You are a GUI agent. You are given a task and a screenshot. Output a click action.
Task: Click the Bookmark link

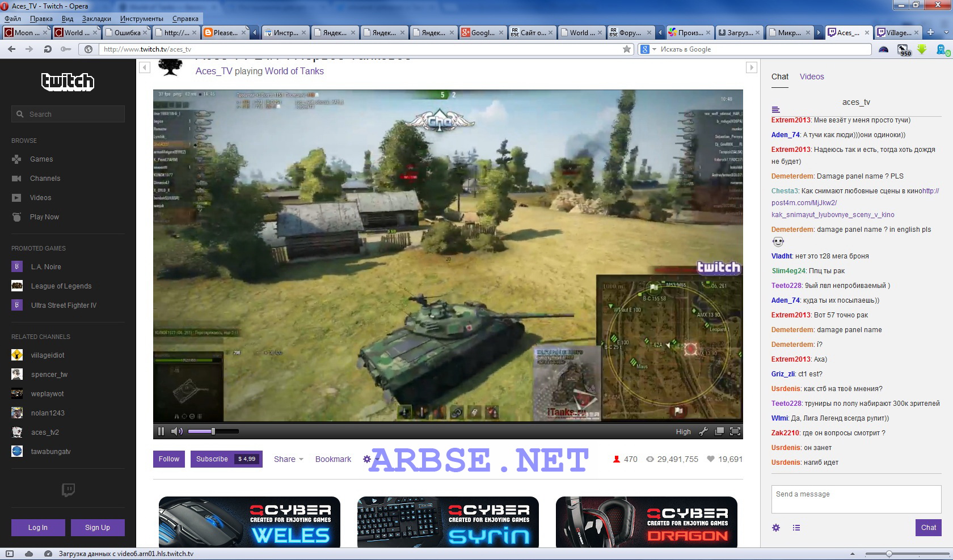[333, 459]
